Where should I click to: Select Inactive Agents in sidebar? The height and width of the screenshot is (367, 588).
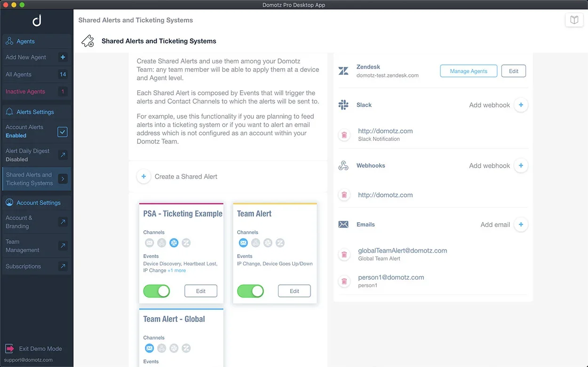[x=37, y=92]
